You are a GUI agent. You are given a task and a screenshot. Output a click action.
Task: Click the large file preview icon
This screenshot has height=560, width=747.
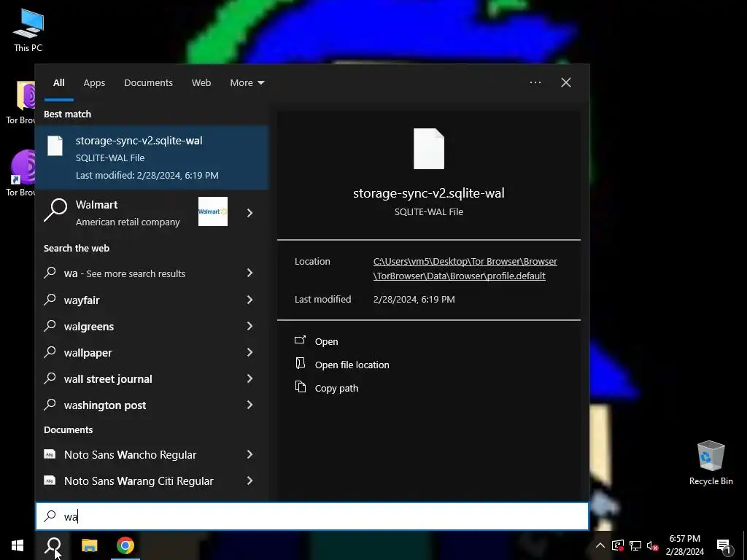pyautogui.click(x=429, y=149)
